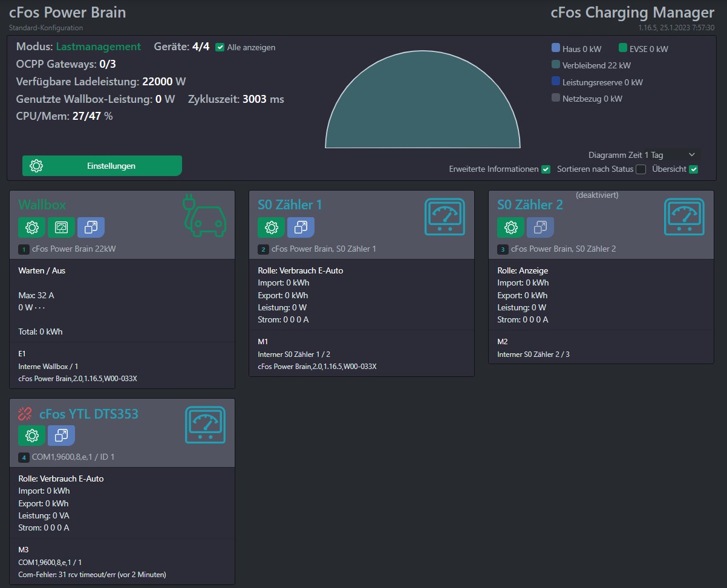Disable Erweiterte Informationen checkbox
This screenshot has width=727, height=588.
pyautogui.click(x=546, y=169)
